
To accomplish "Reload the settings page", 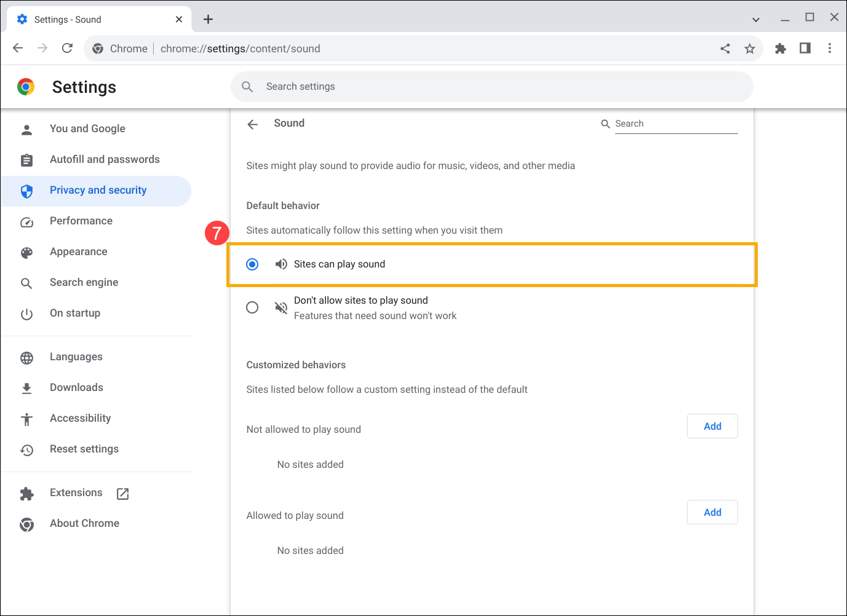I will [68, 48].
